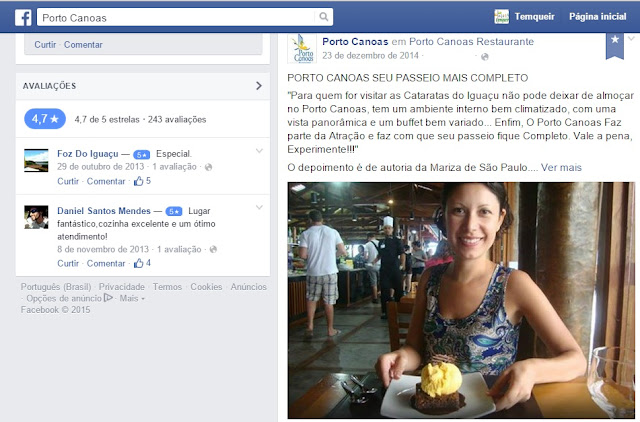The height and width of the screenshot is (422, 640).
Task: Click the globe privacy icon on post date
Action: click(x=484, y=57)
